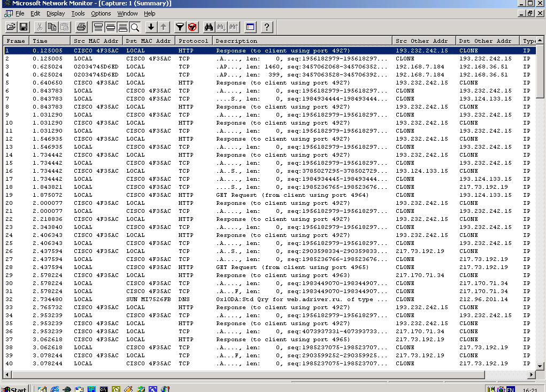Click the Windows Start button
546x392 pixels.
tap(14, 389)
